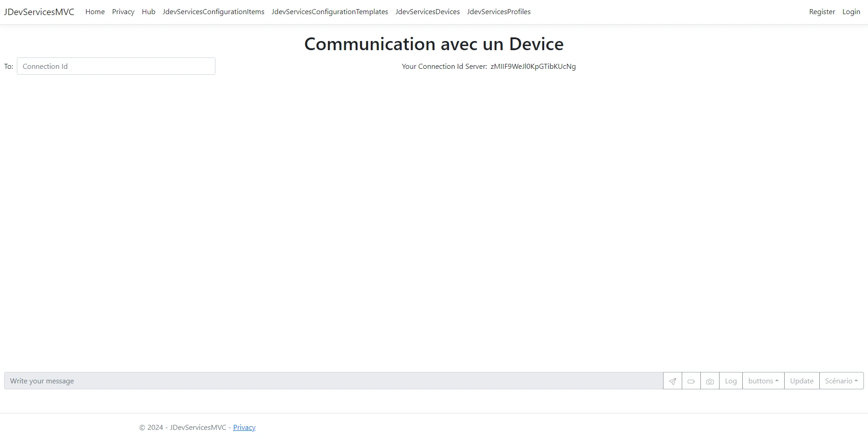Navigate to JdevServicesDevices

427,11
